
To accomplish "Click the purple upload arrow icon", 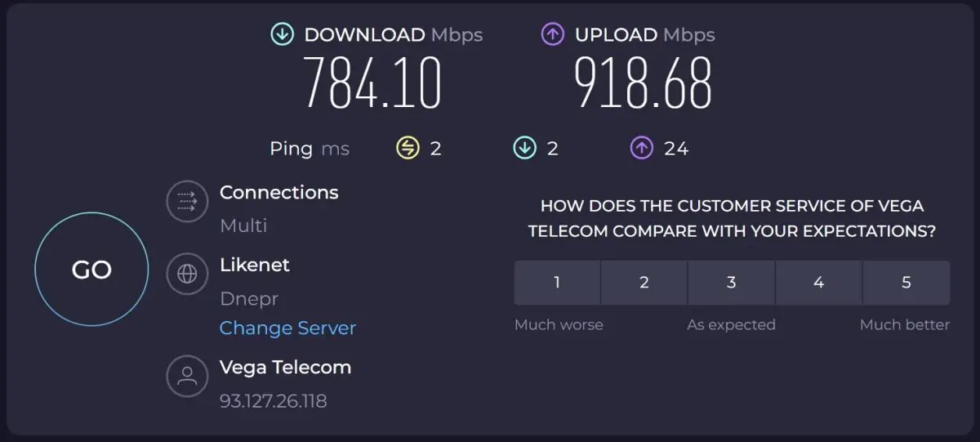I will 553,34.
